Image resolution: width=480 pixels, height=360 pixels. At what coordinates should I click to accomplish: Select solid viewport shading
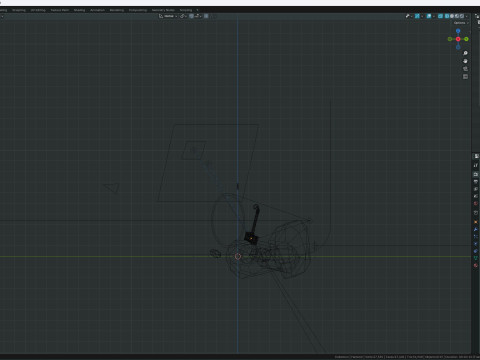[x=452, y=16]
